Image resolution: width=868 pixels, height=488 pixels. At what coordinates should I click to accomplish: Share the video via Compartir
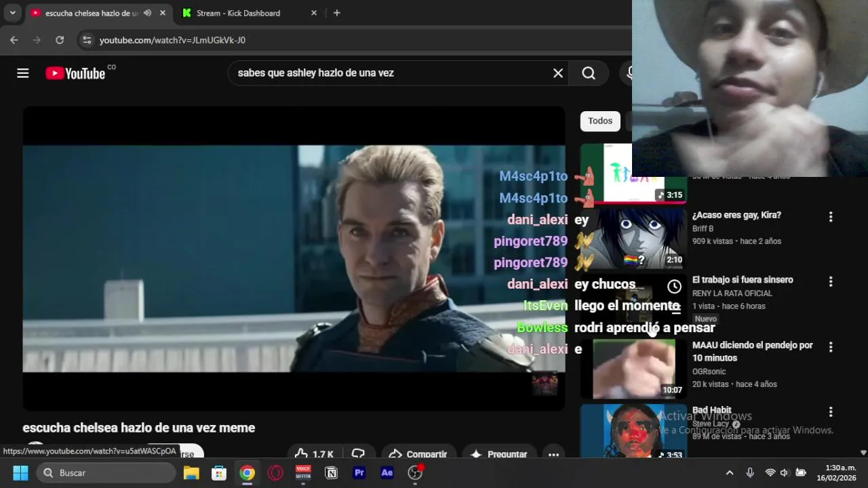tap(418, 454)
